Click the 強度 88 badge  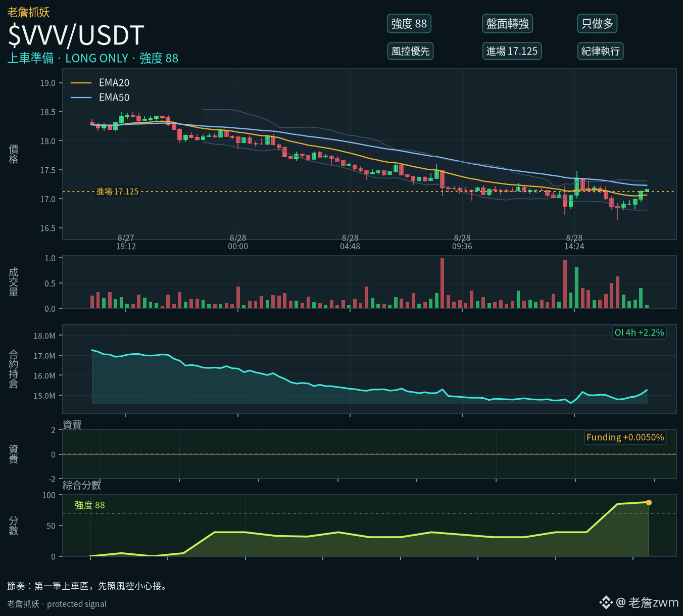point(409,24)
